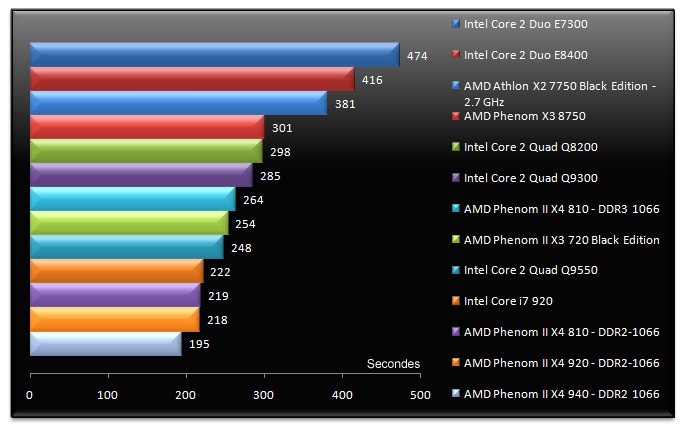Click the data label 218

pyautogui.click(x=217, y=320)
